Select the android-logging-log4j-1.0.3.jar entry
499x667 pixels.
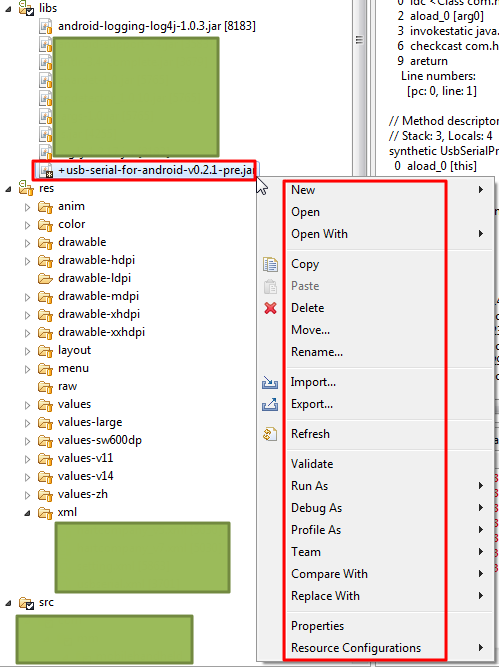coord(157,26)
